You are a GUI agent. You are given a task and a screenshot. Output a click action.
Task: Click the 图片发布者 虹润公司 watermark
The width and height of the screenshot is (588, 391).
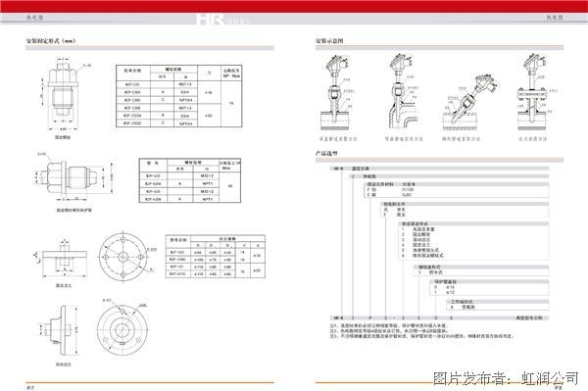[x=506, y=378]
